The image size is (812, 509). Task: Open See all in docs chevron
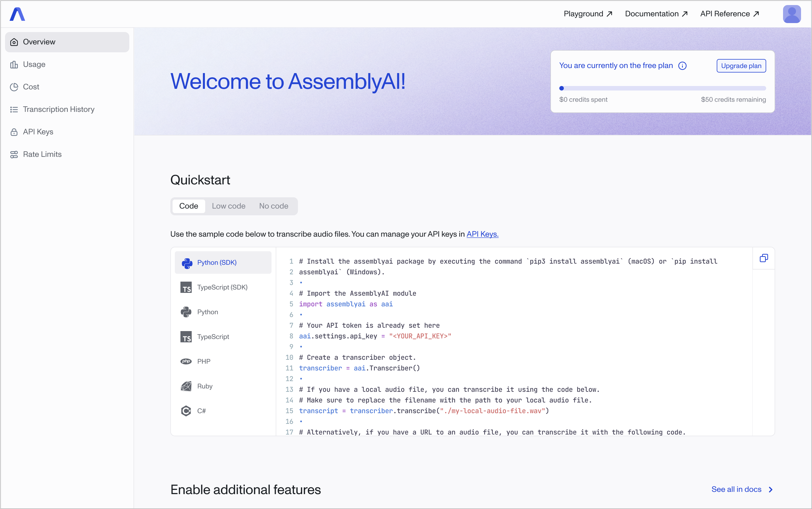771,490
